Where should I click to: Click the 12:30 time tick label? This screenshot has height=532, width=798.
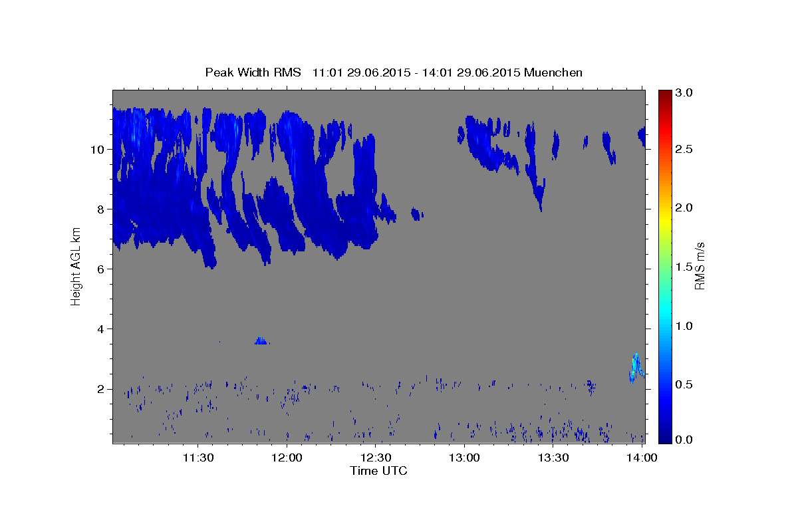[376, 458]
